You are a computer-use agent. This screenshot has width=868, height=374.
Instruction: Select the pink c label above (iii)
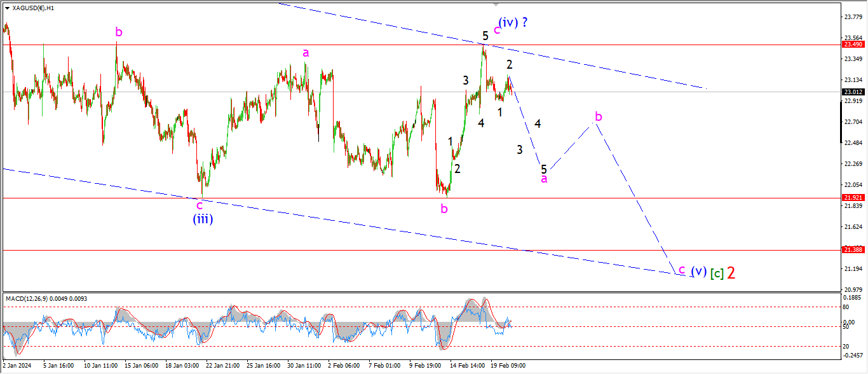pos(200,205)
